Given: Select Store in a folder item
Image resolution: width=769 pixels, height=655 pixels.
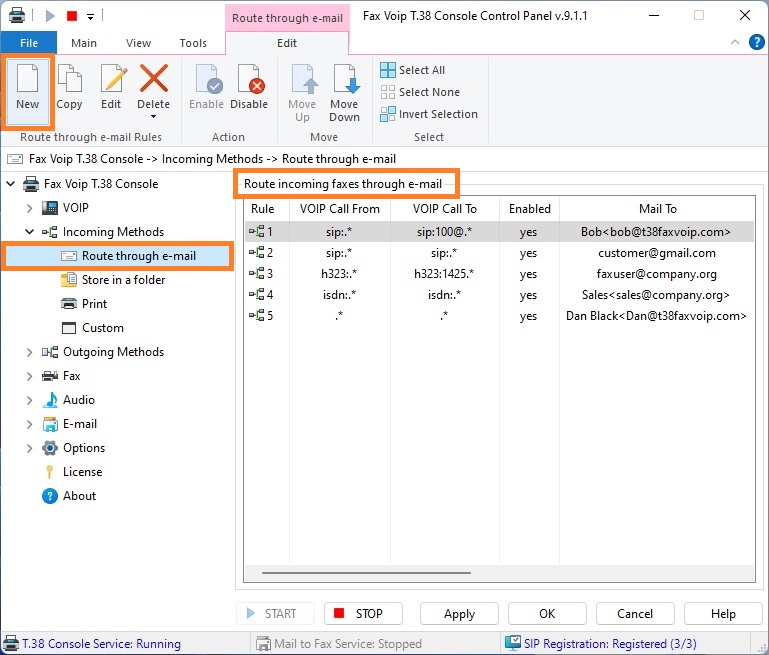Looking at the screenshot, I should pos(113,280).
